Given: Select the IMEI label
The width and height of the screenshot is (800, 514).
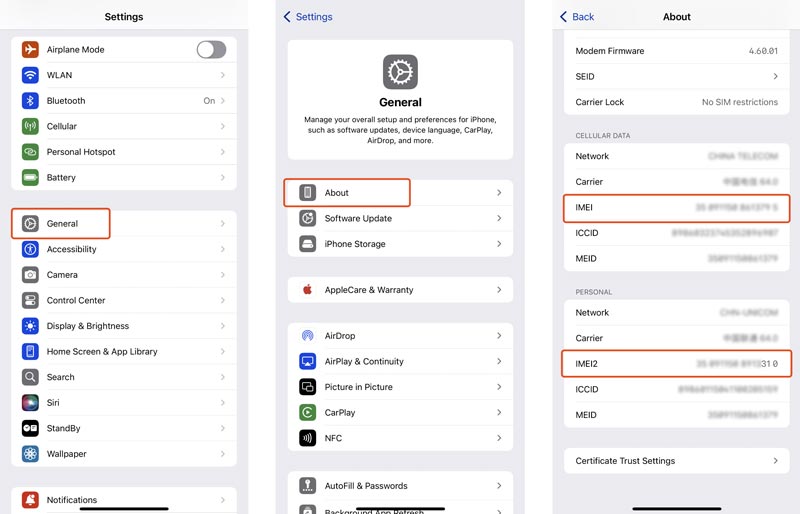Looking at the screenshot, I should click(584, 207).
